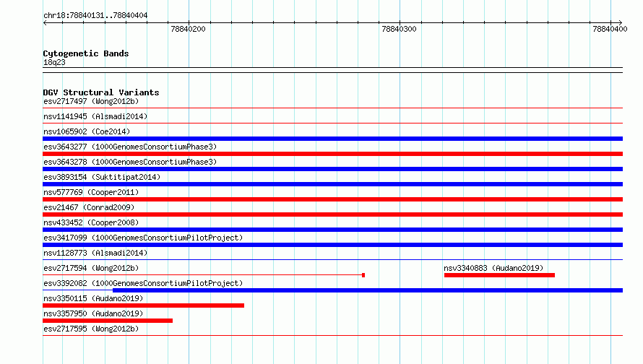This screenshot has width=643, height=364.
Task: Click the esv3643277 (1000GenomesConsortiumPhase3) label
Action: tap(130, 147)
